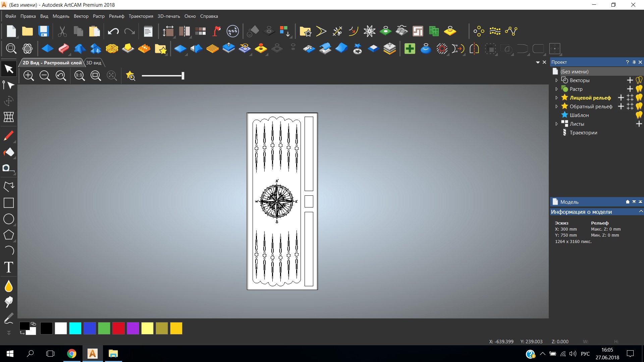This screenshot has width=644, height=362.
Task: Expand the Векторы tree node
Action: 556,80
